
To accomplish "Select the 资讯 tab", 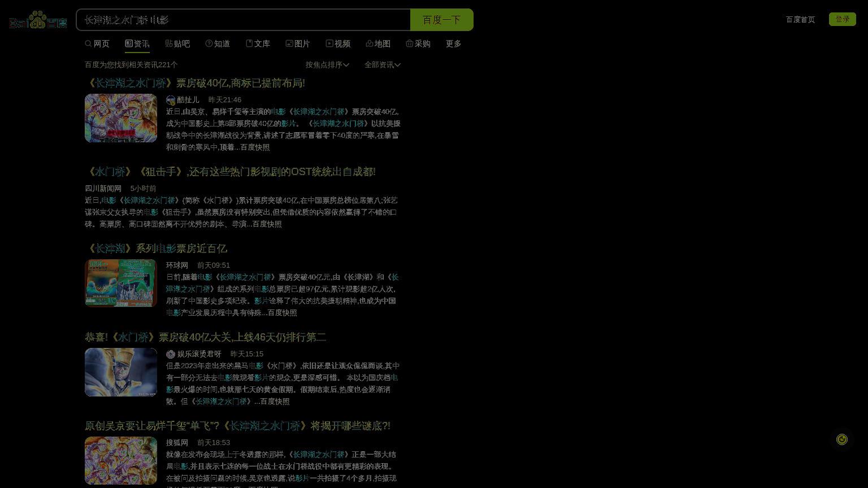I will [x=137, y=43].
